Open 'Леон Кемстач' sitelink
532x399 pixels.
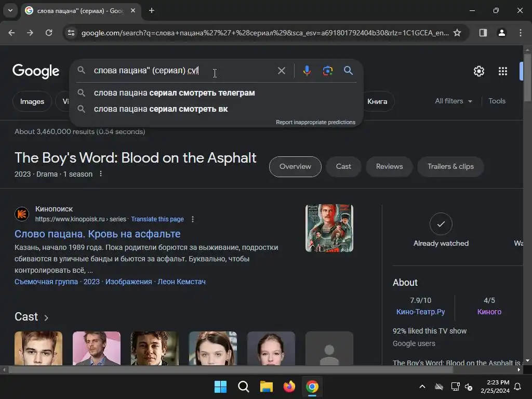(x=181, y=282)
